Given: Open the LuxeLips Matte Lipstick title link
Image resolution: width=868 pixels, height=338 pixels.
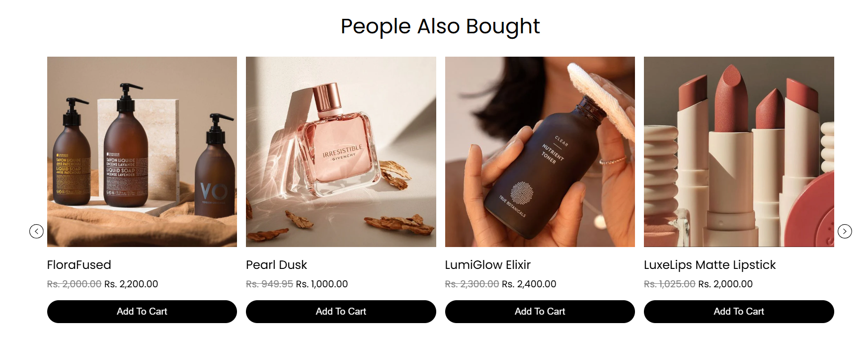Looking at the screenshot, I should click(x=710, y=265).
